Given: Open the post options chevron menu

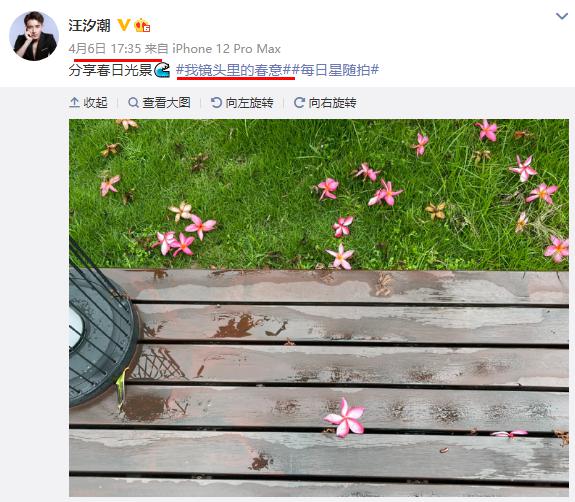Looking at the screenshot, I should pyautogui.click(x=561, y=16).
